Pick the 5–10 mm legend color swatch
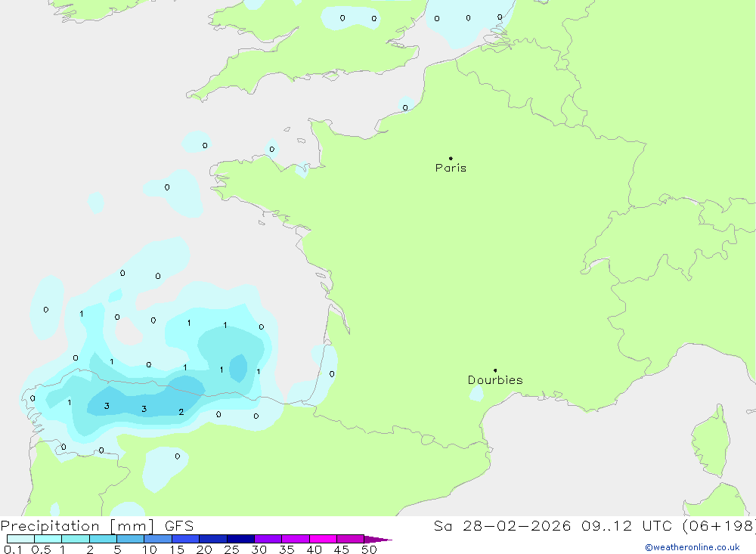 (131, 539)
